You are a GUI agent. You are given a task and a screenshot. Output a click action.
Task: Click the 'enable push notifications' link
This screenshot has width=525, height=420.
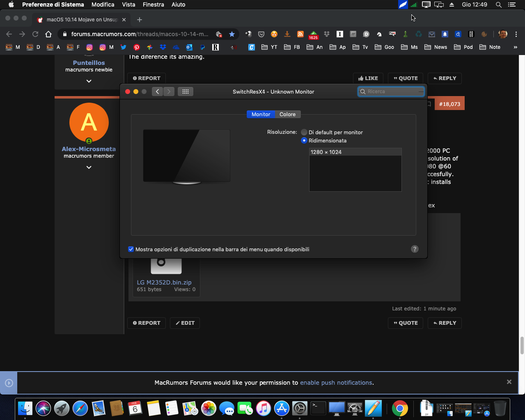(336, 382)
